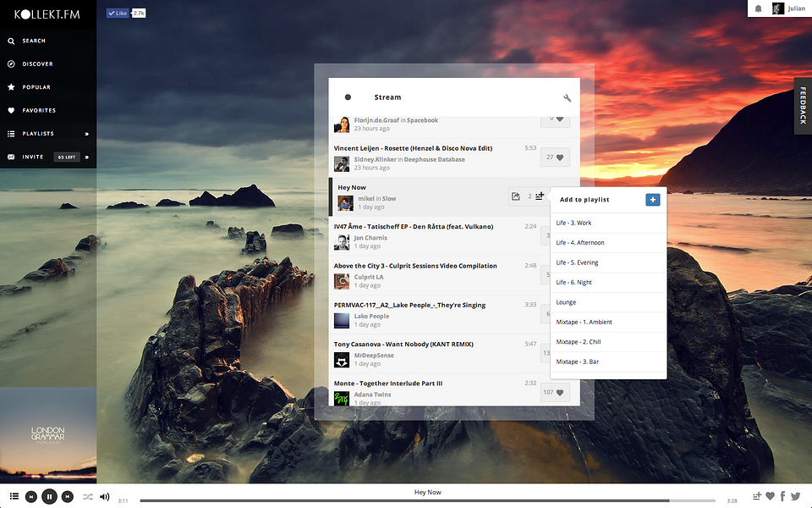The height and width of the screenshot is (508, 812).
Task: Click the Stream status dot
Action: [348, 97]
